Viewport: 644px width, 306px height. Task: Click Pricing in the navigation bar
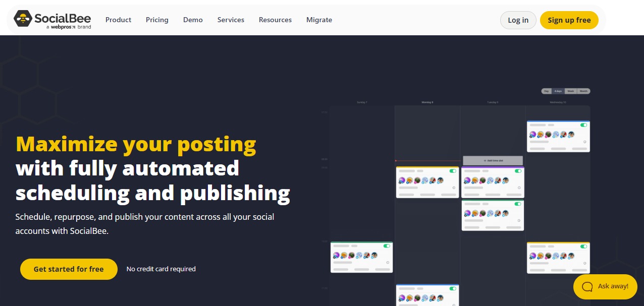[157, 20]
